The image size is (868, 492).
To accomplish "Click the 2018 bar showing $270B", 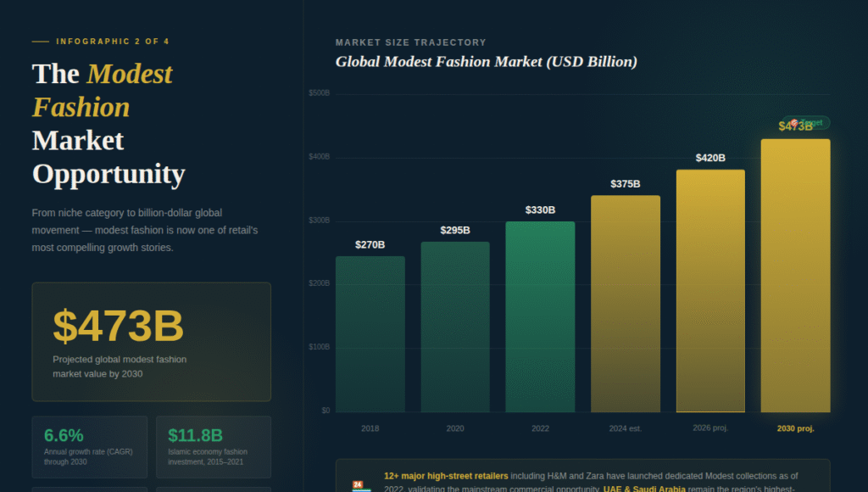I will tap(370, 334).
